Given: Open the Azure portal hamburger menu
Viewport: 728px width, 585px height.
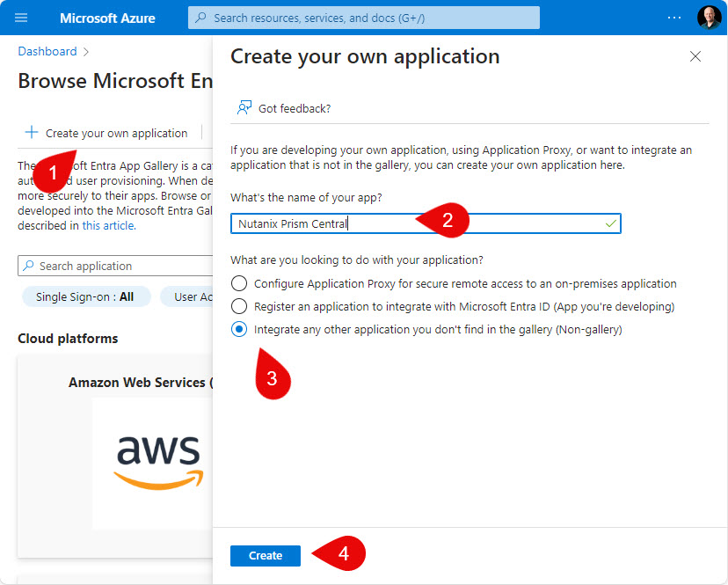Looking at the screenshot, I should [x=21, y=18].
